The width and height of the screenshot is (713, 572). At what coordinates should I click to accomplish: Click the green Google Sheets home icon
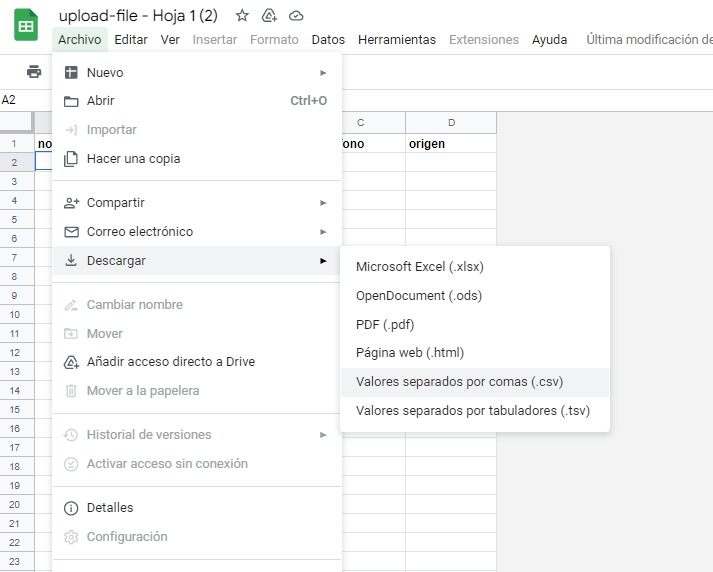click(x=26, y=26)
